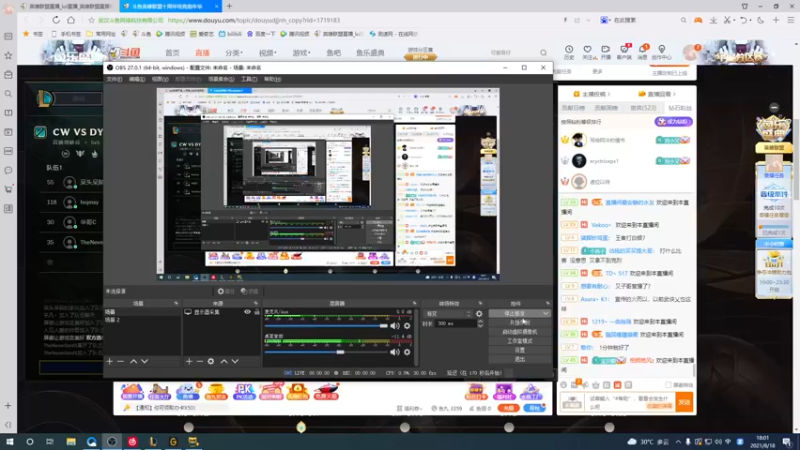Start the virtual camera in OBS
The image size is (800, 450).
coord(519,332)
